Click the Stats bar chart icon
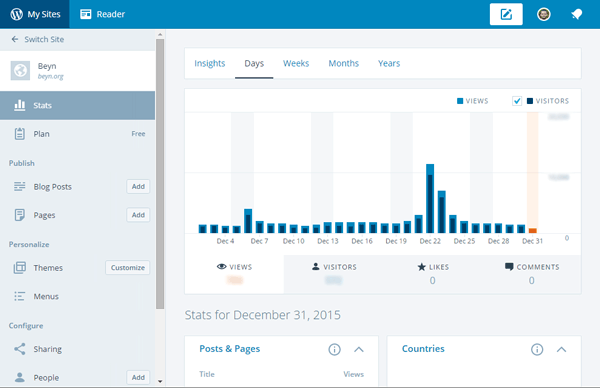The width and height of the screenshot is (600, 388). click(x=20, y=105)
